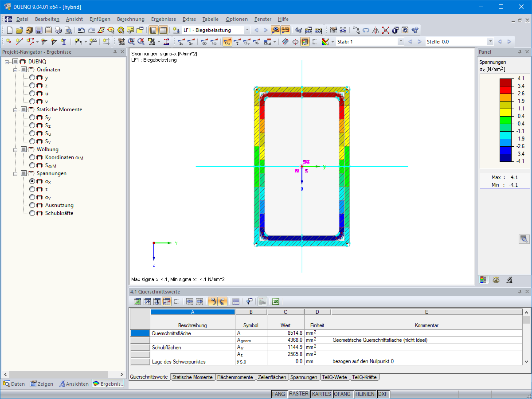Redo the last undone action
The image size is (532, 399).
(91, 30)
